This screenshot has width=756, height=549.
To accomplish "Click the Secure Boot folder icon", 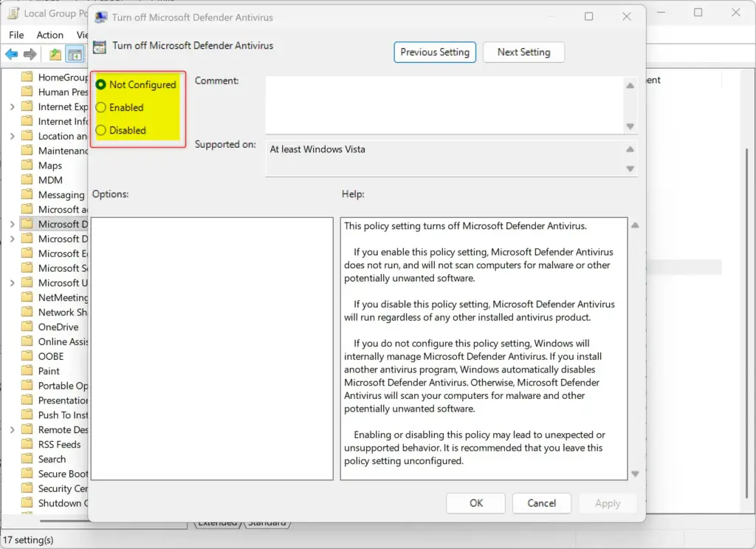I will point(27,474).
